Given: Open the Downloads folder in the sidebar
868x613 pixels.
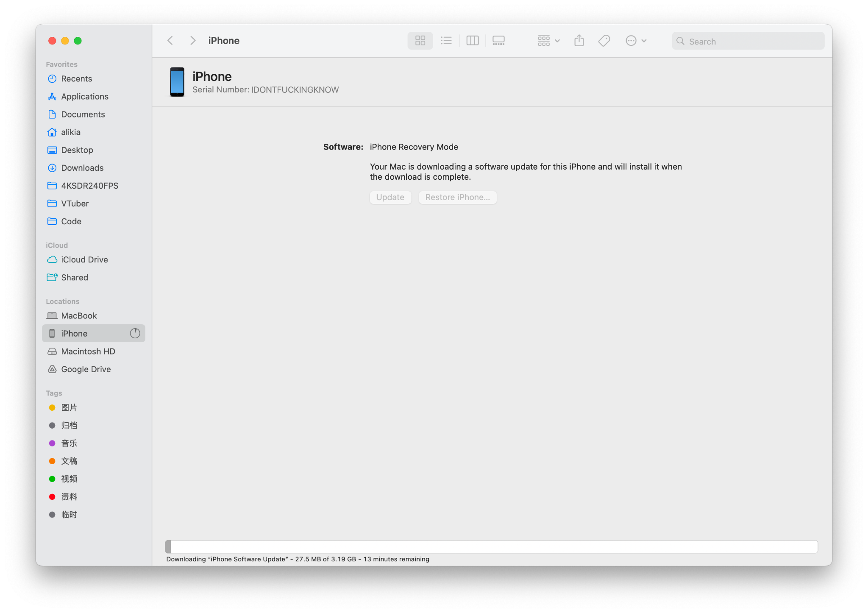Looking at the screenshot, I should coord(82,167).
